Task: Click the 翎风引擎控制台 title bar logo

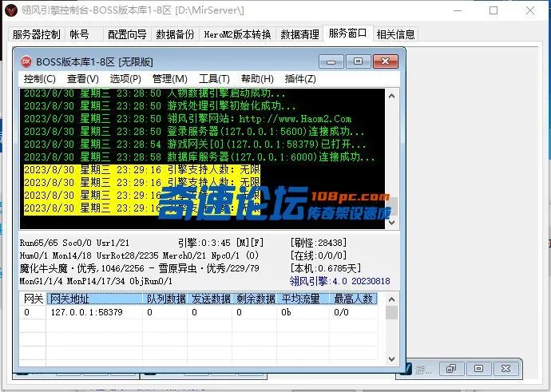Action: click(11, 10)
